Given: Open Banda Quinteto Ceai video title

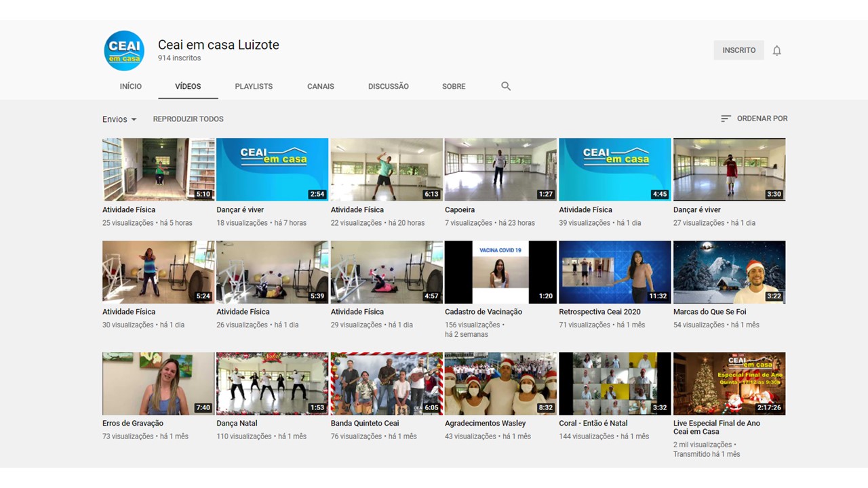Looking at the screenshot, I should pos(365,424).
